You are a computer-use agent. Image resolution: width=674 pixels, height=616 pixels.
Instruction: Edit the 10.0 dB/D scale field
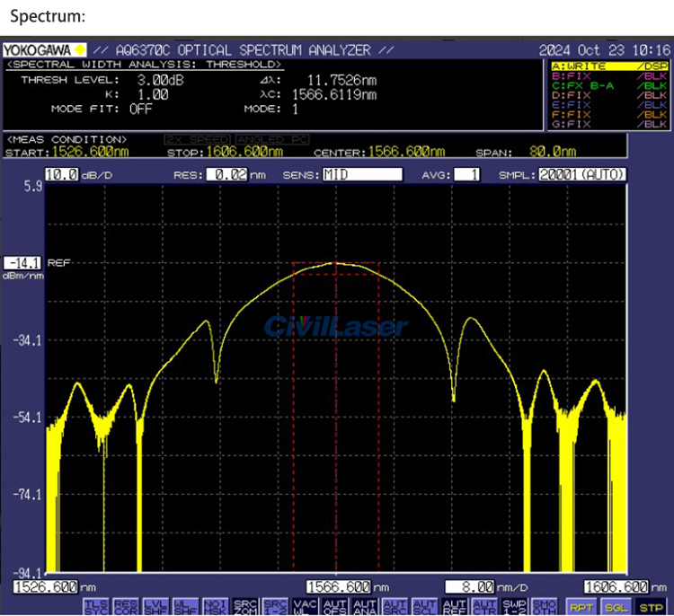tap(62, 174)
